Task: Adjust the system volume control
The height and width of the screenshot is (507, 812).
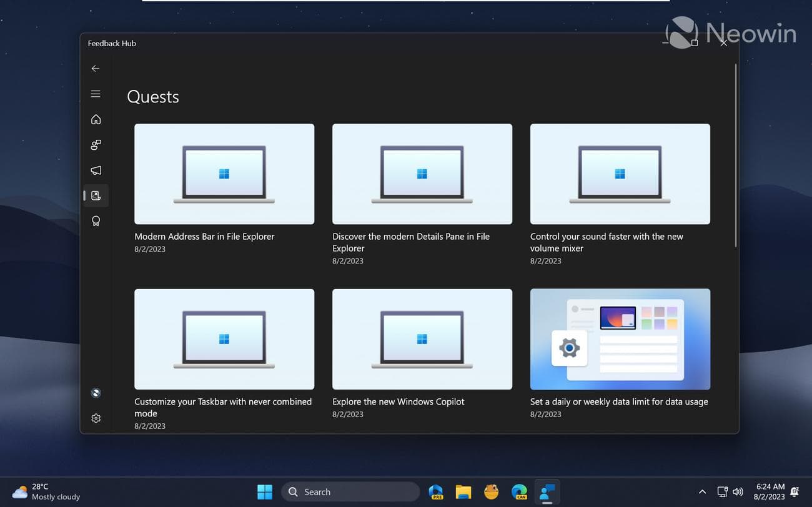Action: [x=738, y=491]
